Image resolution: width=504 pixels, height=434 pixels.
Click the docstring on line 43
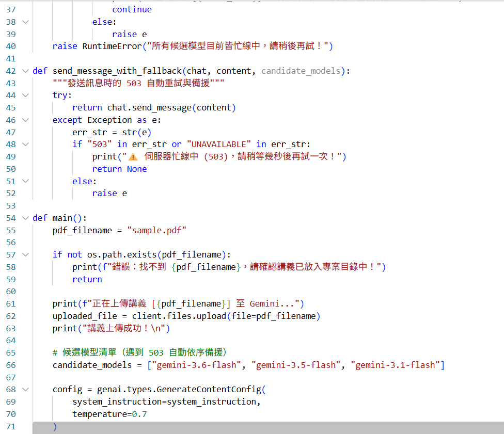click(x=138, y=83)
